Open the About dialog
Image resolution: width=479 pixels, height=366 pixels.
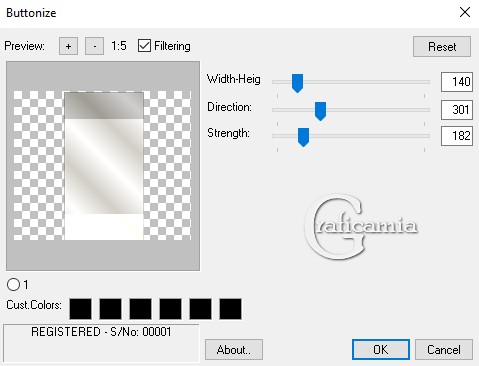(234, 350)
